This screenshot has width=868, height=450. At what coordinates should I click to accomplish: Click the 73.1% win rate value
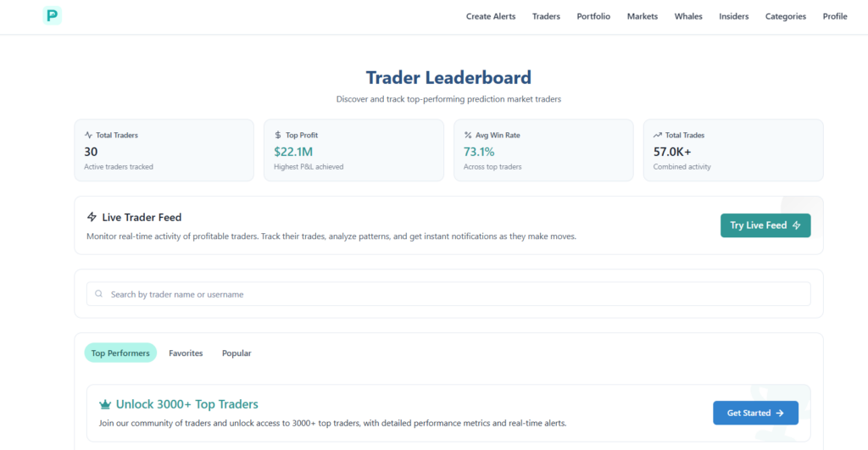(x=479, y=152)
